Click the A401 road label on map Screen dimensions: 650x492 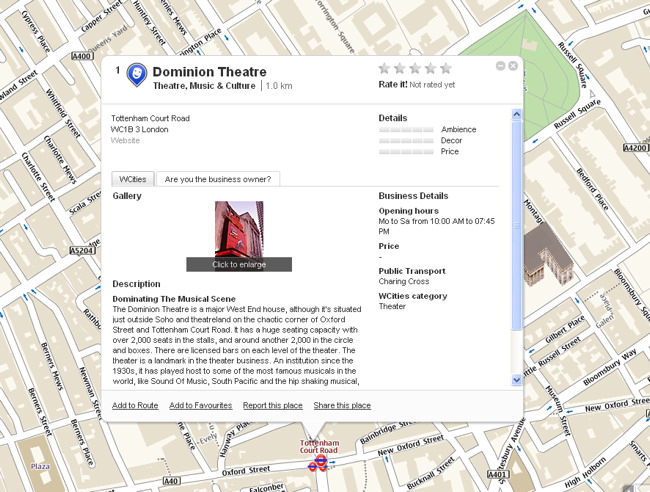498,474
